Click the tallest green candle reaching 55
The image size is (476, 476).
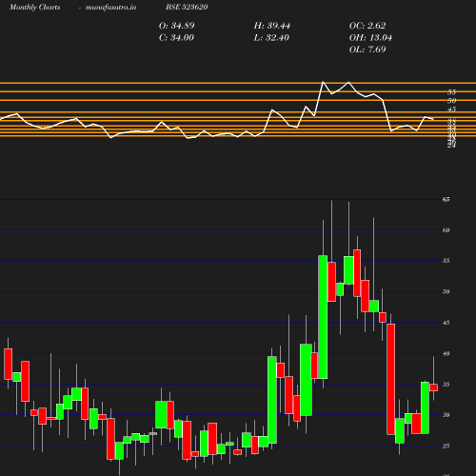(323, 317)
